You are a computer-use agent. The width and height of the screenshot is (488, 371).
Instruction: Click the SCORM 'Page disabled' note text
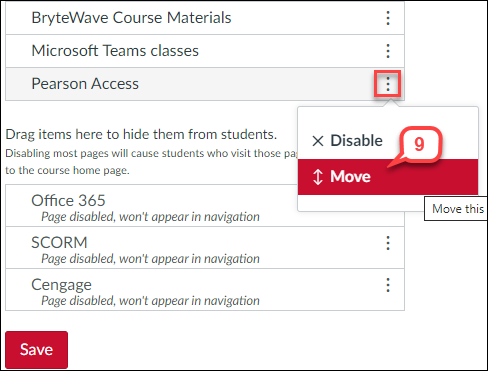coord(150,259)
